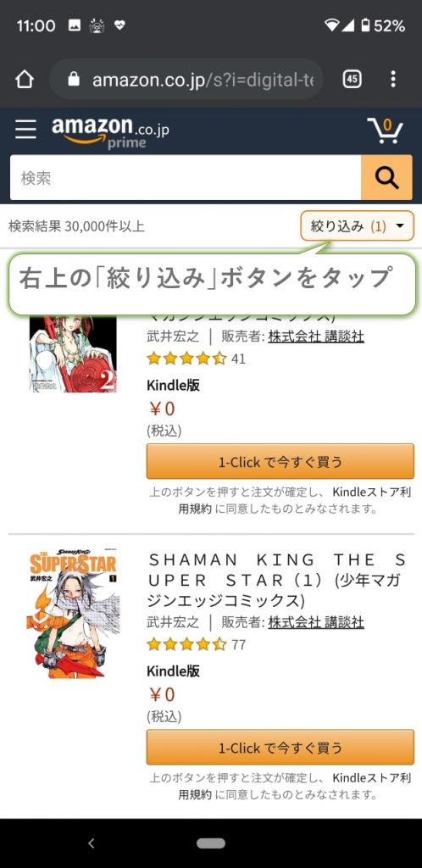This screenshot has width=422, height=868.
Task: Open the SHAMAN KING THE SUPER STAR title
Action: coord(278,580)
